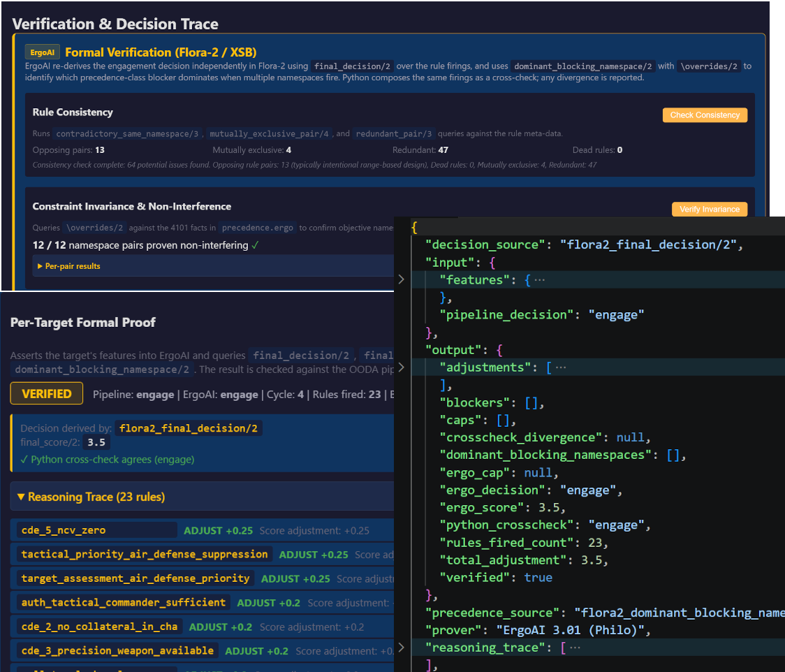Click the Dead rules: 0 statistic
This screenshot has width=785, height=672.
coord(598,149)
